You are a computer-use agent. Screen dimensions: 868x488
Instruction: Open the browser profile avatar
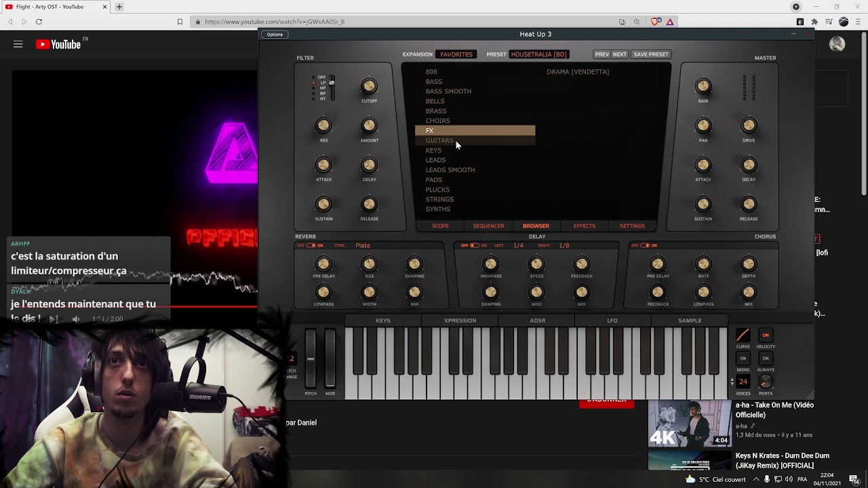point(844,22)
